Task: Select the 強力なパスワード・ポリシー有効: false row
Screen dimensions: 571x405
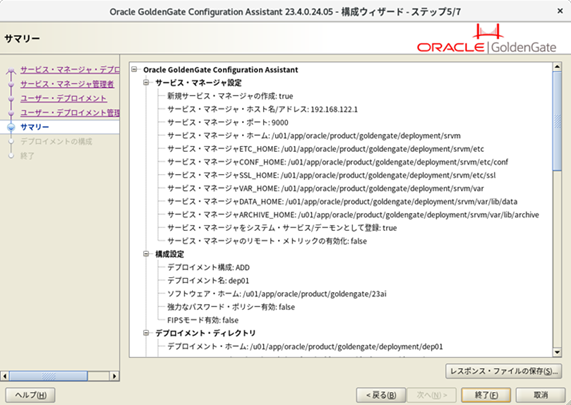Action: pyautogui.click(x=231, y=307)
